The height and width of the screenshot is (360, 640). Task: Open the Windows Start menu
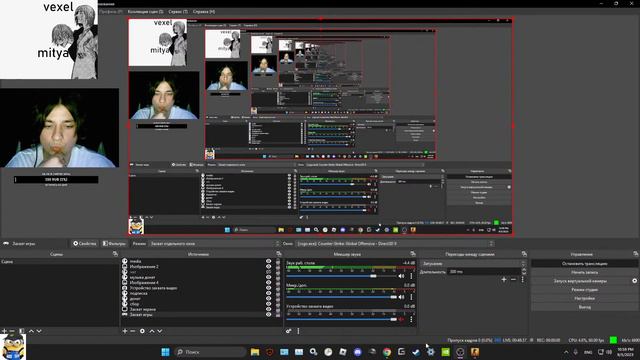[165, 352]
